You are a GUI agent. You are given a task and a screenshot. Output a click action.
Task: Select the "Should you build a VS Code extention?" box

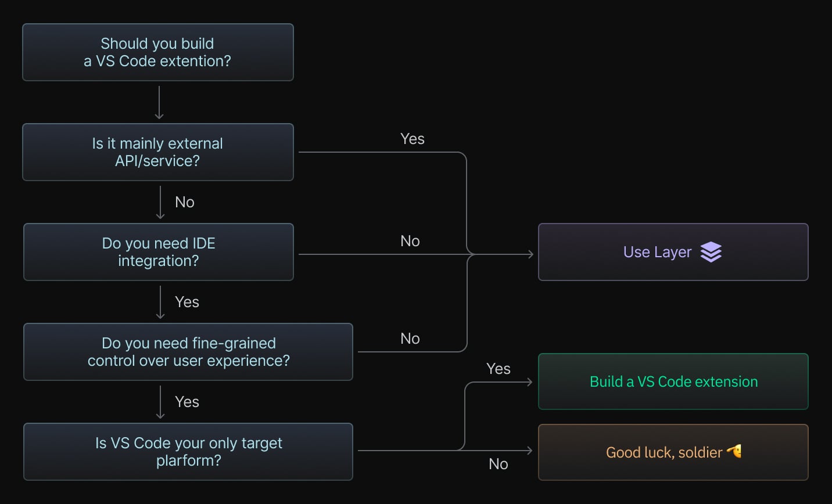(x=158, y=52)
